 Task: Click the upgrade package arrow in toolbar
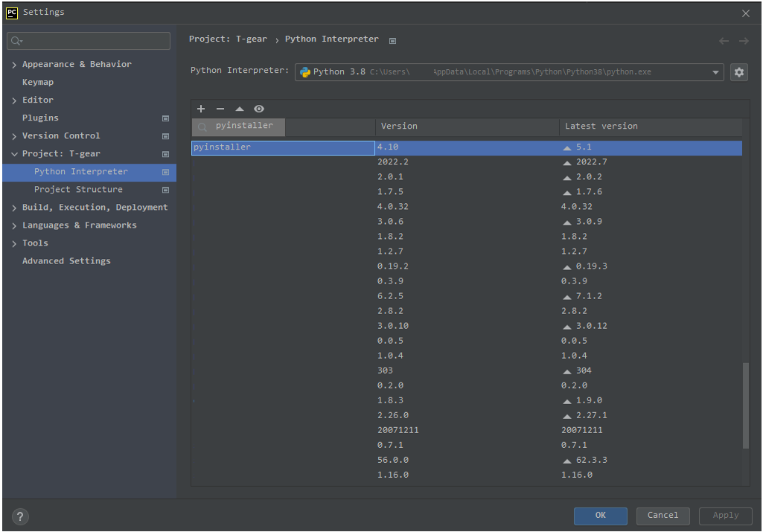click(240, 109)
